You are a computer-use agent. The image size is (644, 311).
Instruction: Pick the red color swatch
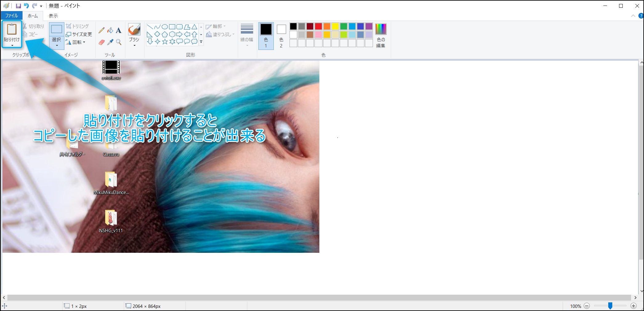coord(318,26)
